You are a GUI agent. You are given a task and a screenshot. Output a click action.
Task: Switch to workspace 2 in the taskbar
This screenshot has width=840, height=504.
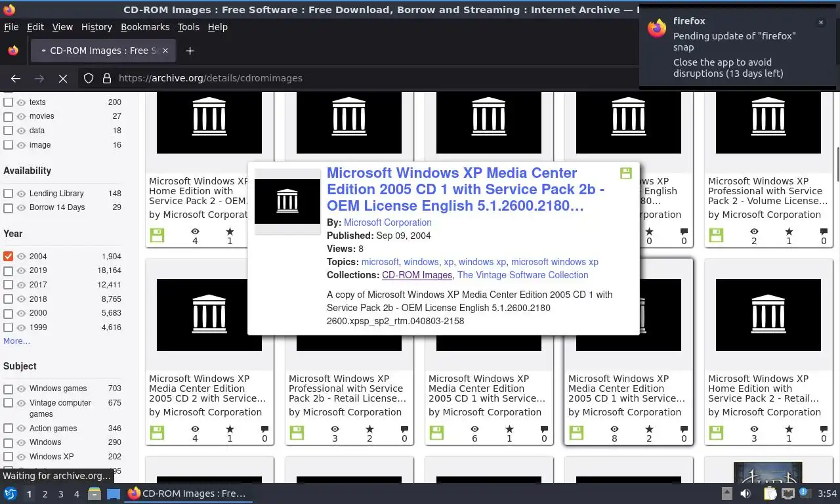[45, 494]
